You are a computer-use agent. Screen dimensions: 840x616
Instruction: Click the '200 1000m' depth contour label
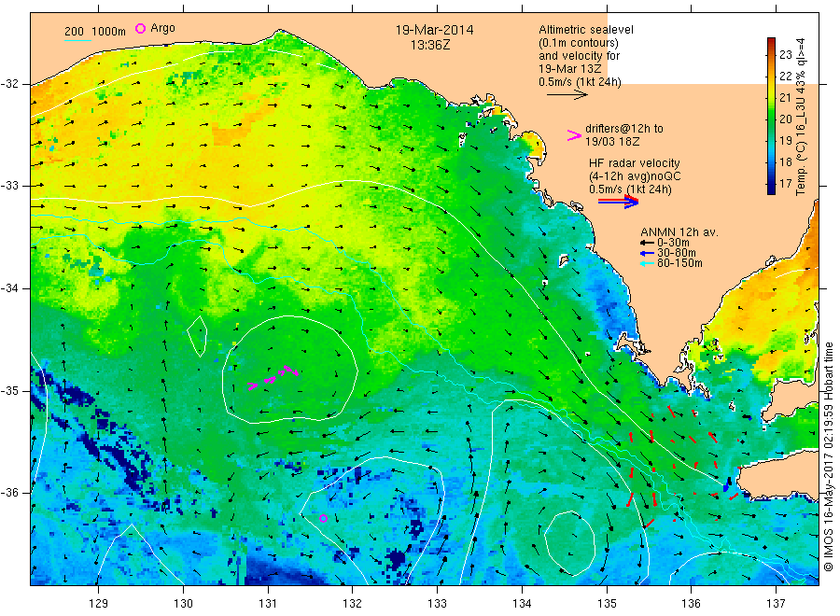[95, 32]
